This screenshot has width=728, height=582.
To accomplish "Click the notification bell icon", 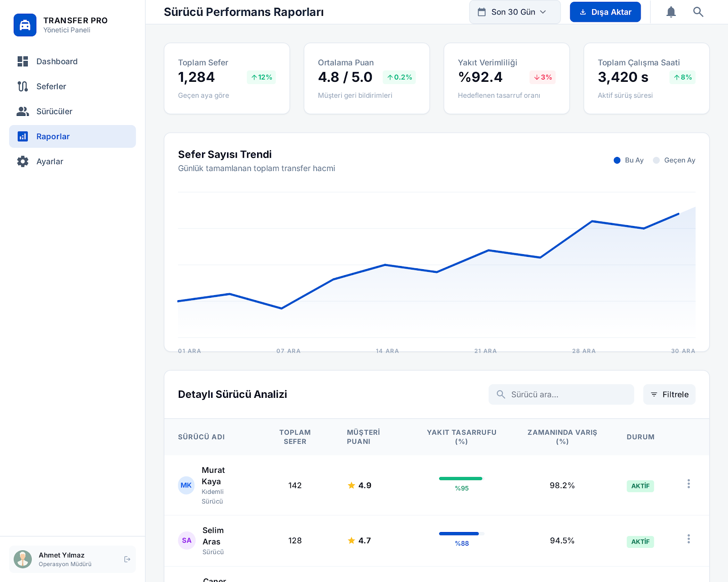I will (671, 12).
